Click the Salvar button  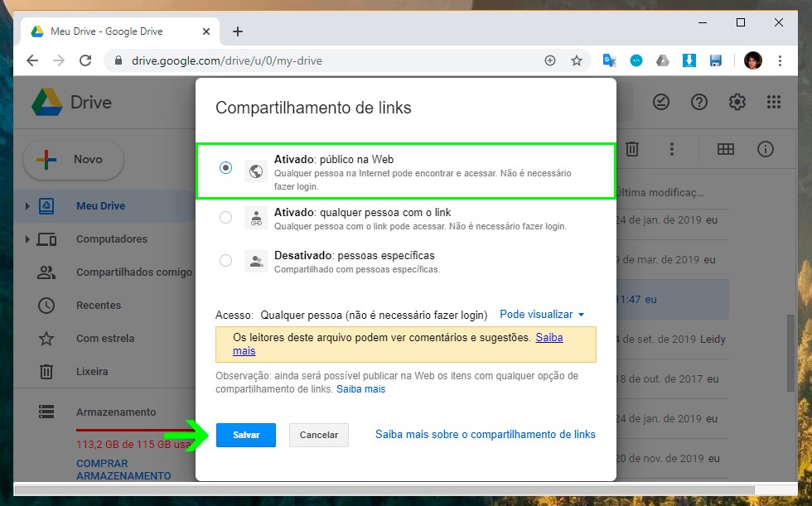pyautogui.click(x=246, y=435)
